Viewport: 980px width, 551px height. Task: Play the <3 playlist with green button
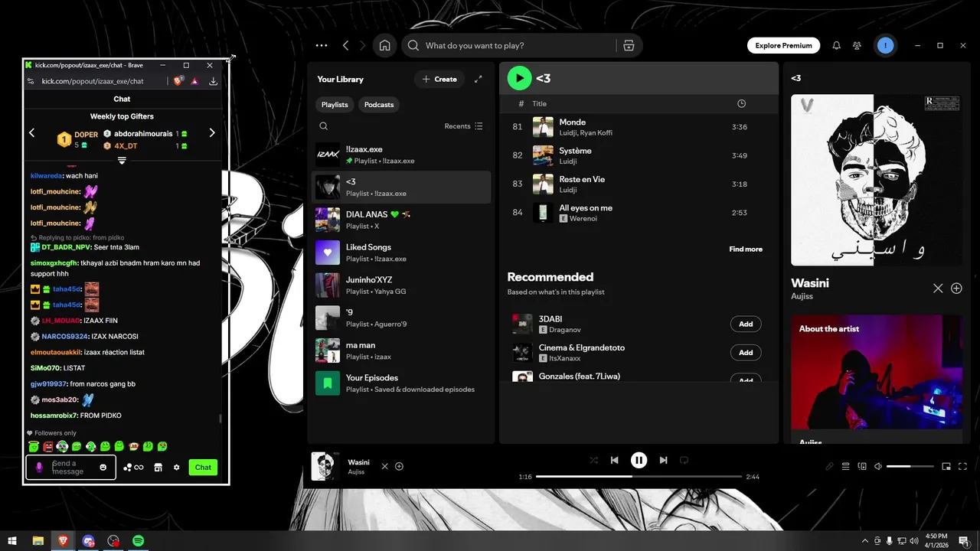519,77
